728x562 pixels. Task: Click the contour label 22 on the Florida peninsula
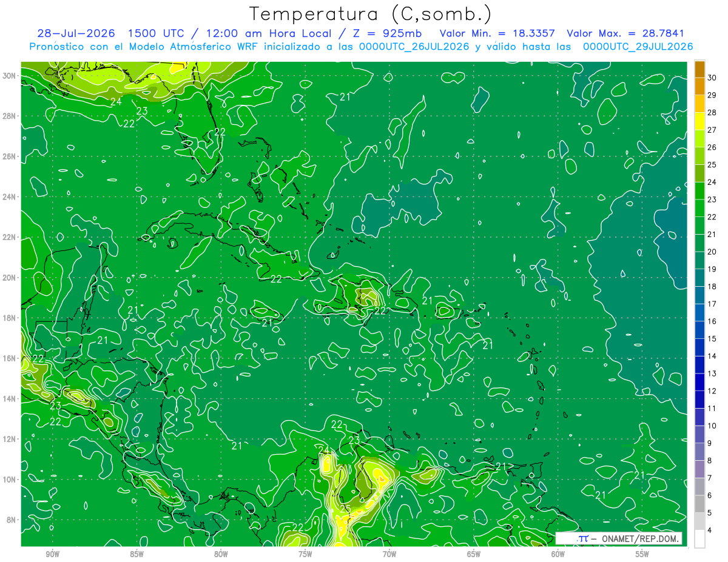tap(220, 131)
